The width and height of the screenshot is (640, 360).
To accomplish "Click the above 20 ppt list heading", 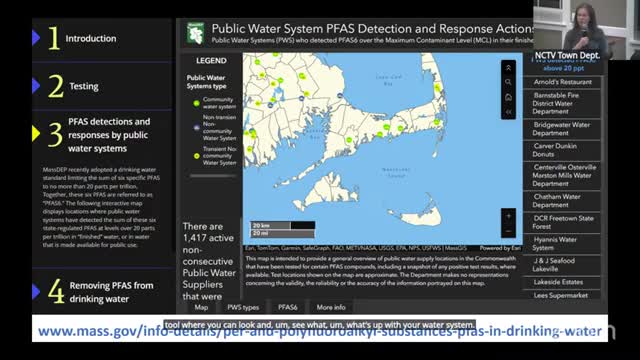I will pyautogui.click(x=563, y=68).
